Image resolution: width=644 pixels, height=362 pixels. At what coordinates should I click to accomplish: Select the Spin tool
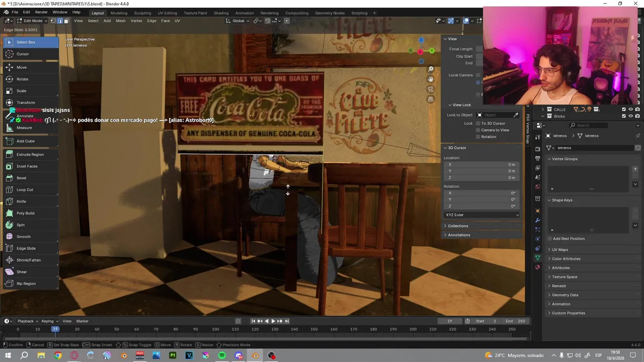click(x=30, y=225)
